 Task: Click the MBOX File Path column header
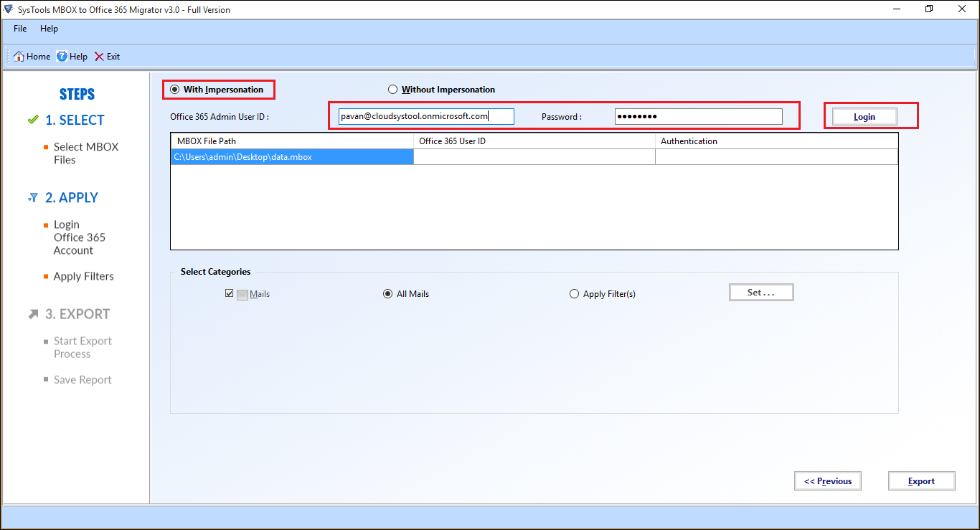click(292, 141)
